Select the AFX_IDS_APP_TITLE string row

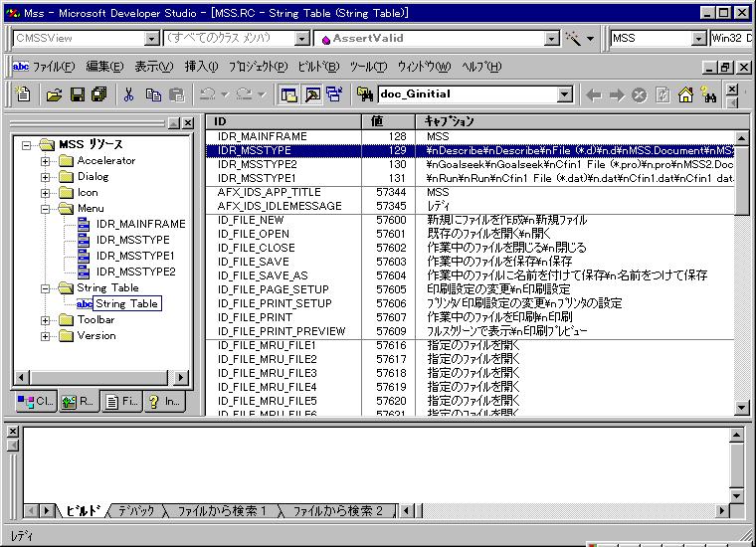pos(471,192)
